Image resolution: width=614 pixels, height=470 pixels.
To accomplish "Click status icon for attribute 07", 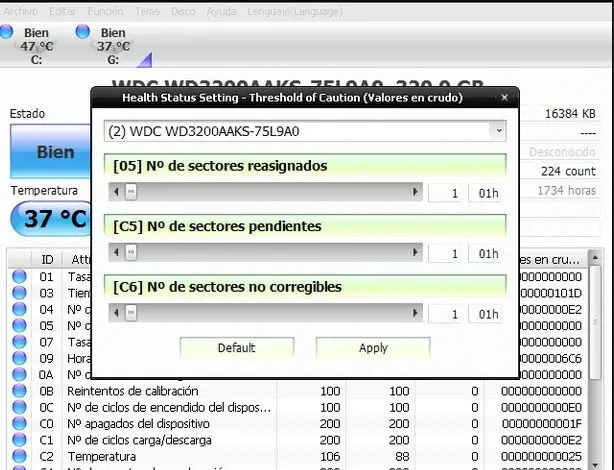I will click(x=19, y=342).
